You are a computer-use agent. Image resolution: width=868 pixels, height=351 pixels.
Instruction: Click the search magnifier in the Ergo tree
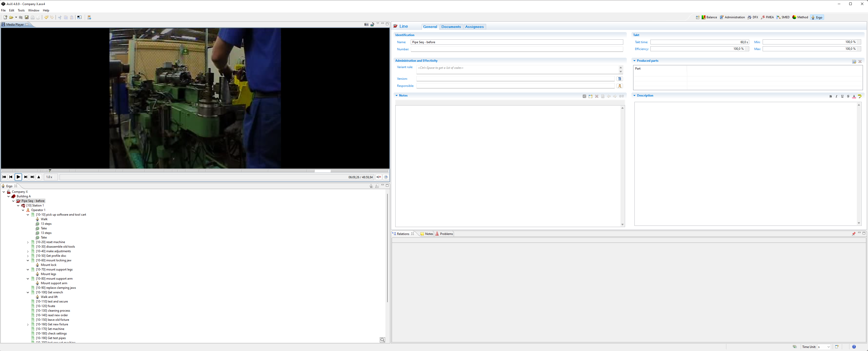382,340
